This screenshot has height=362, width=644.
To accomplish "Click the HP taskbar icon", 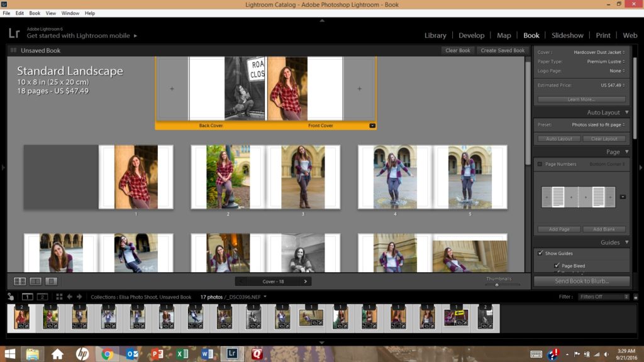I will tap(82, 354).
